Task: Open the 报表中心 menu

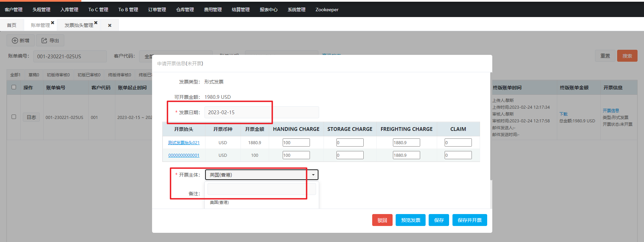Action: coord(269,10)
